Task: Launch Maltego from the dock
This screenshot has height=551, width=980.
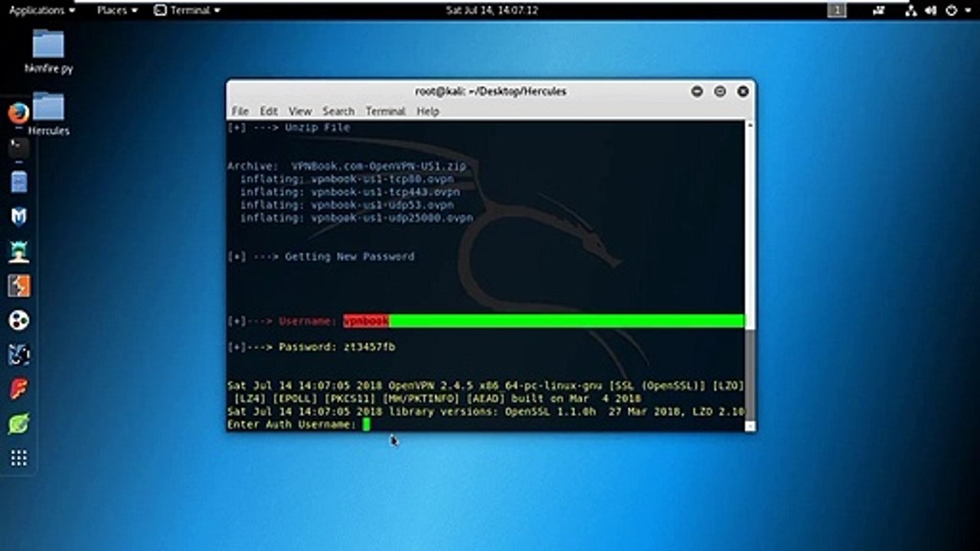Action: [18, 217]
